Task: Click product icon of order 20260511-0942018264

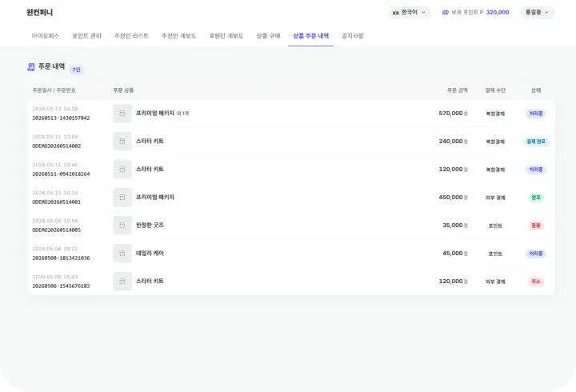Action: pos(122,170)
